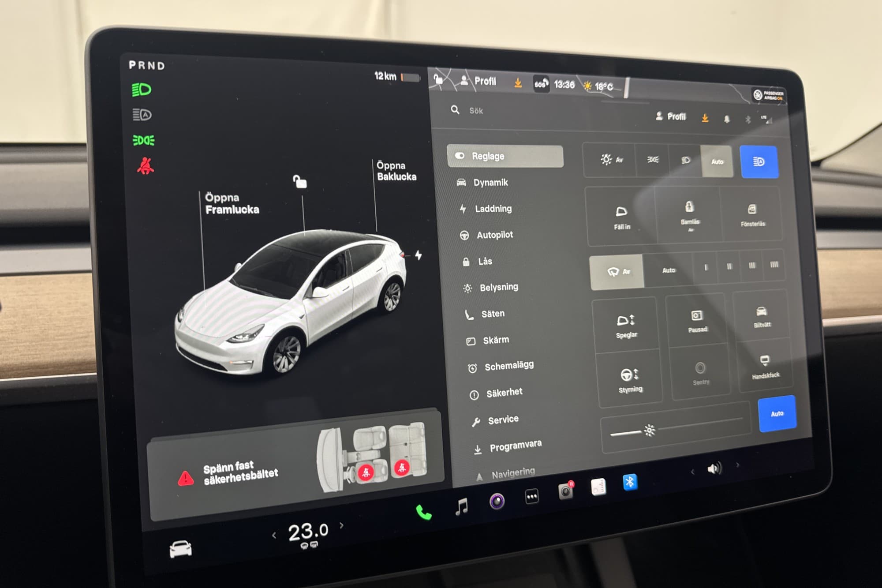Viewport: 882px width, 588px height.
Task: Decrease temperature with left chevron
Action: click(274, 536)
